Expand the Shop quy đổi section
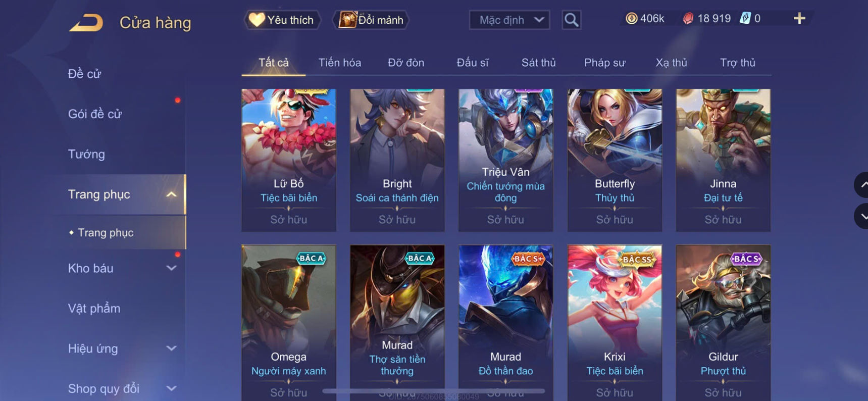The height and width of the screenshot is (401, 868). pyautogui.click(x=172, y=388)
